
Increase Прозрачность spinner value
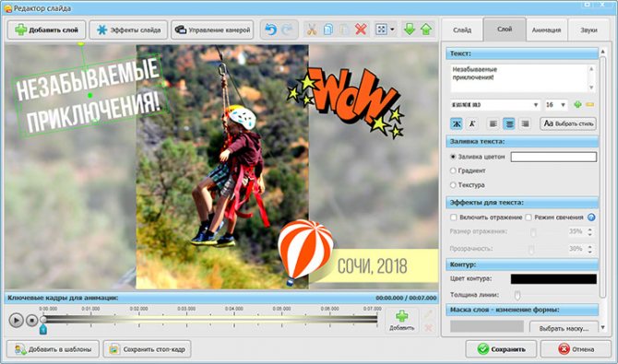click(x=590, y=246)
